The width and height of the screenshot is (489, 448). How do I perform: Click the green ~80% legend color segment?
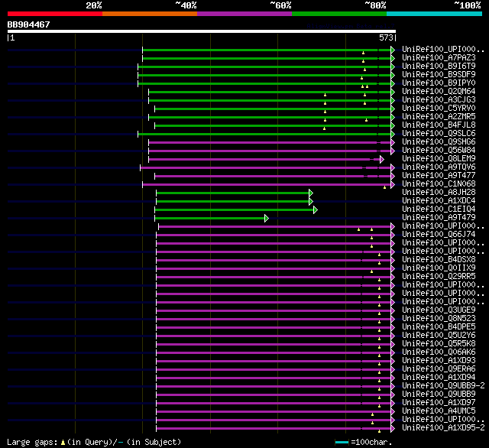(339, 14)
